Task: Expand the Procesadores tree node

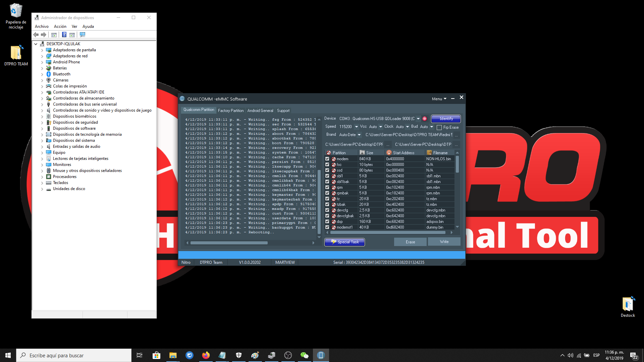Action: pos(42,177)
